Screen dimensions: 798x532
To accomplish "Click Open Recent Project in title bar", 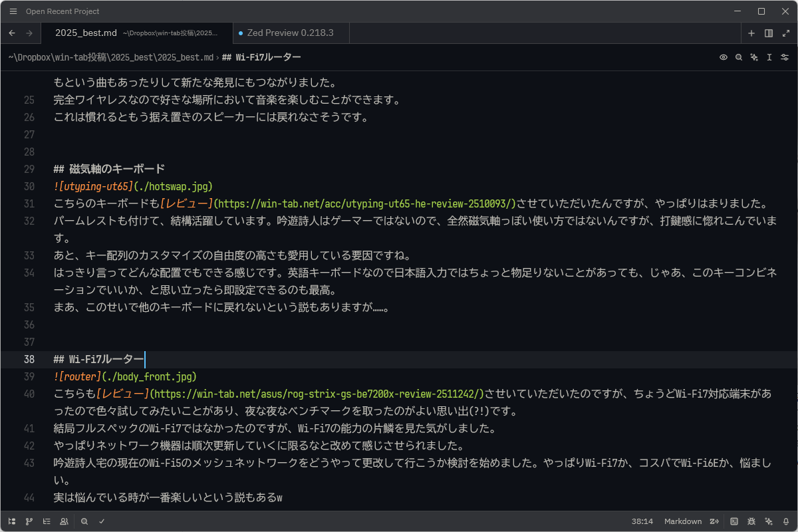I will tap(63, 11).
